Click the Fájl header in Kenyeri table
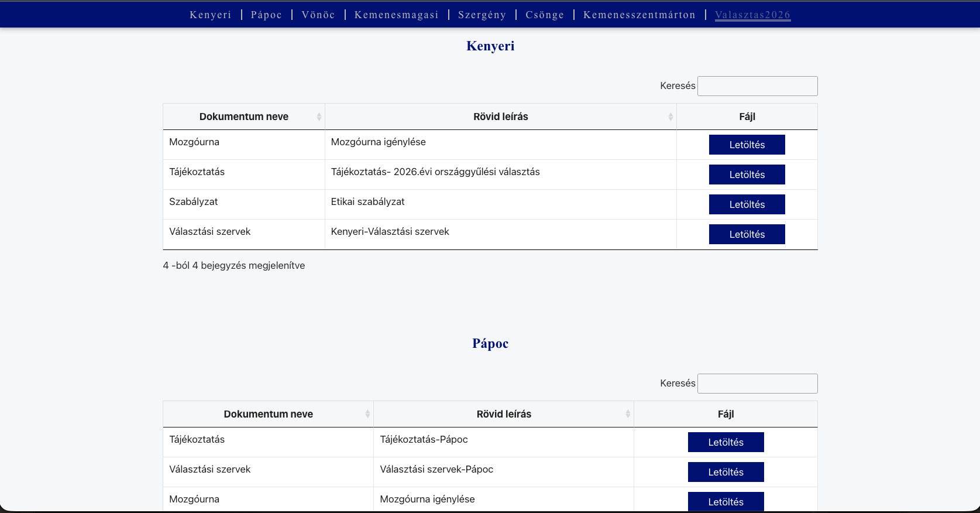 pos(747,117)
